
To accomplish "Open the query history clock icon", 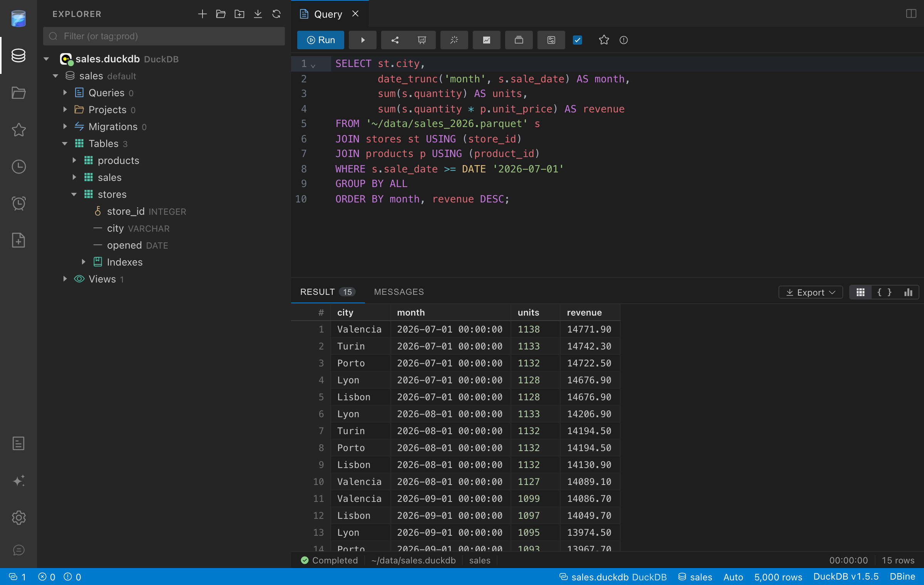I will pyautogui.click(x=18, y=167).
